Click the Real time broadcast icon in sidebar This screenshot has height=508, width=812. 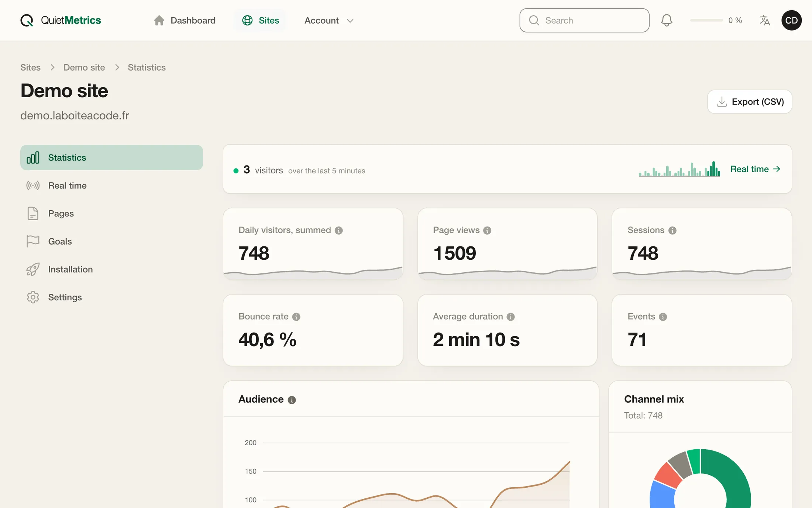(x=33, y=185)
